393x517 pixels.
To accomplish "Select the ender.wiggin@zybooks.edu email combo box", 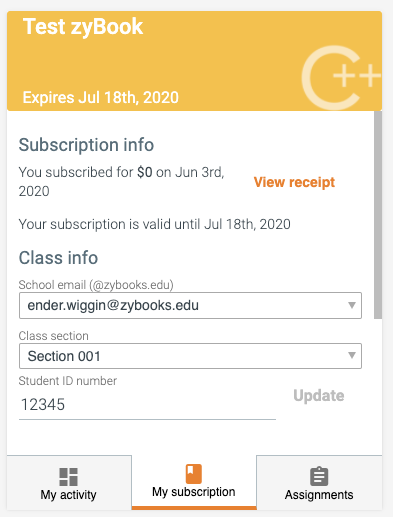I will tap(190, 305).
